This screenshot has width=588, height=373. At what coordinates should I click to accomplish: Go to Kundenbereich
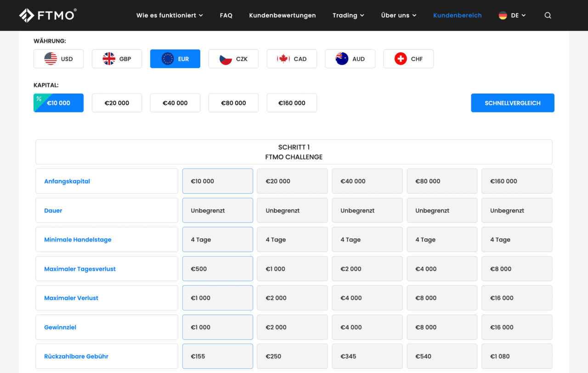458,15
